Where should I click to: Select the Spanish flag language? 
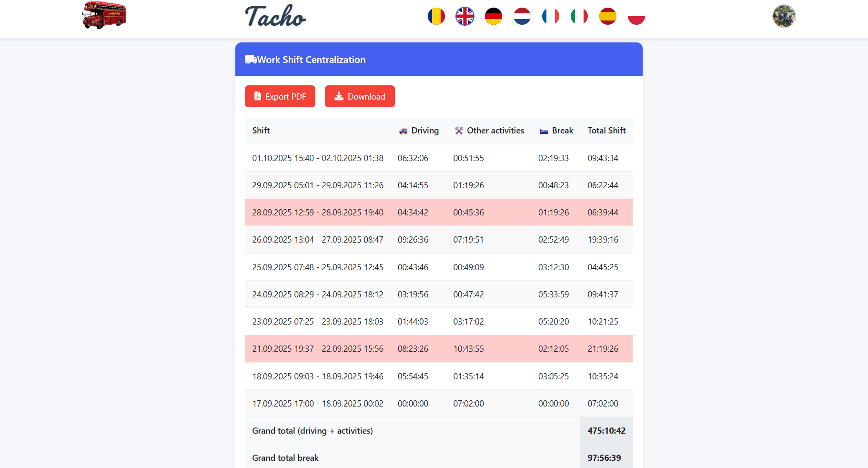click(607, 16)
